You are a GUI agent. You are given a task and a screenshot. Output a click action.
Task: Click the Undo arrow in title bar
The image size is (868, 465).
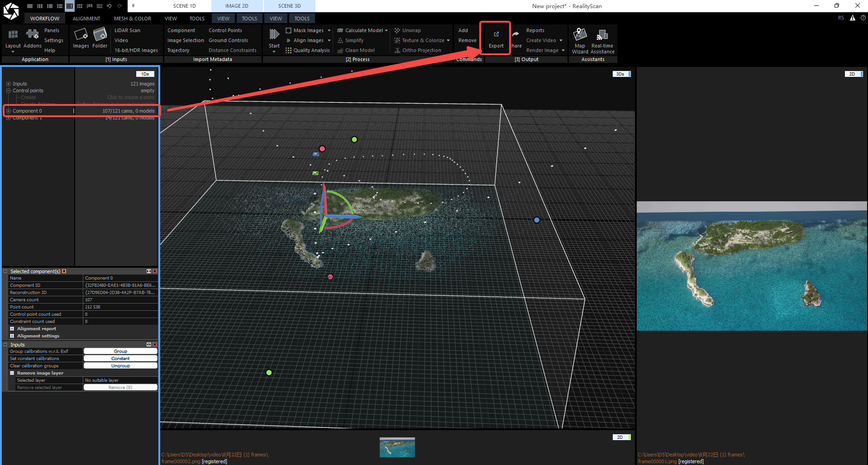tap(109, 6)
